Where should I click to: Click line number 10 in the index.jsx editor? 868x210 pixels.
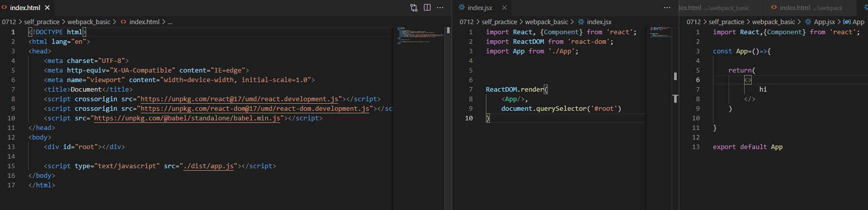coord(469,118)
